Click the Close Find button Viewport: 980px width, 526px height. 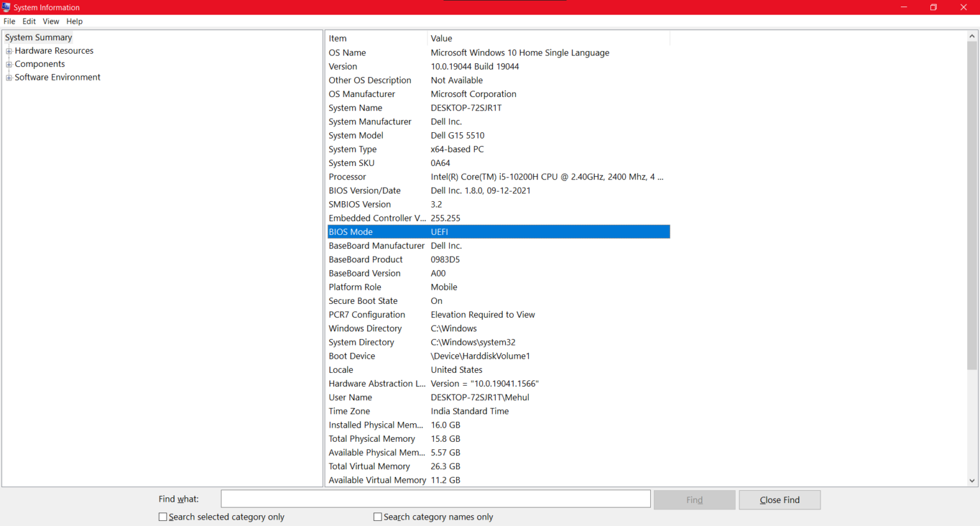coord(780,500)
